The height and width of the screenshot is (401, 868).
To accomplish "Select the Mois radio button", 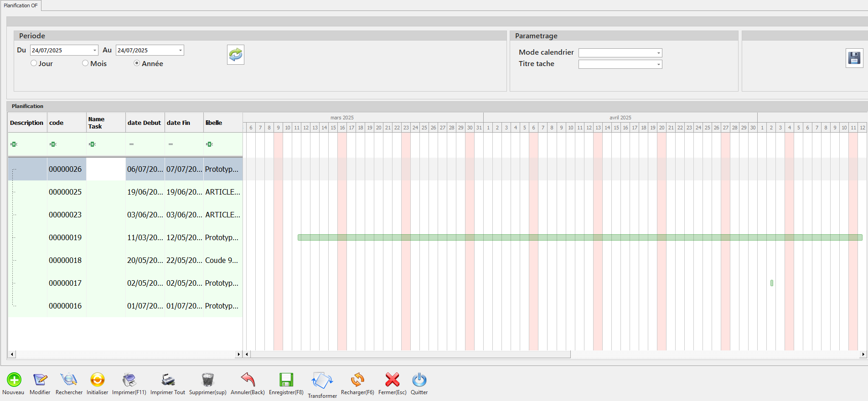I will [x=85, y=63].
